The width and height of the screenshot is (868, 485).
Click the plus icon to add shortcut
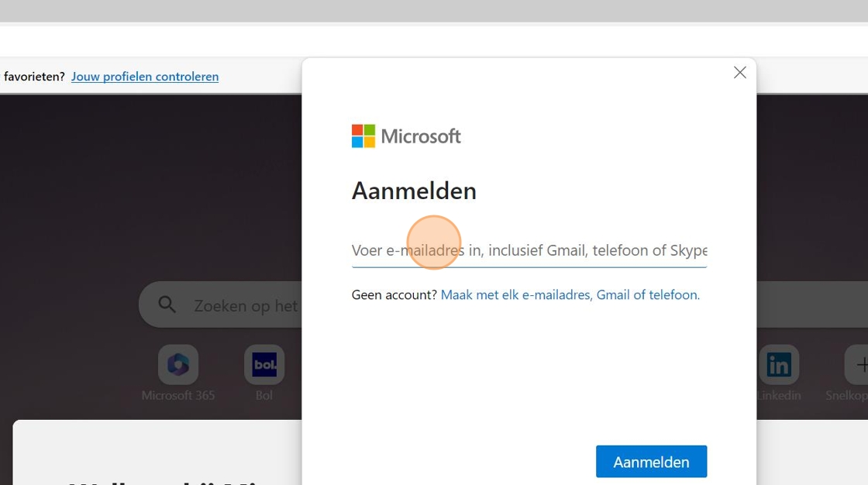(860, 364)
